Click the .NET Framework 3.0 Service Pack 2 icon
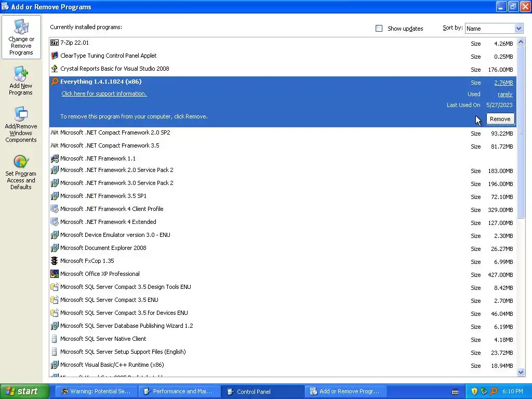This screenshot has width=532, height=399. pos(54,183)
